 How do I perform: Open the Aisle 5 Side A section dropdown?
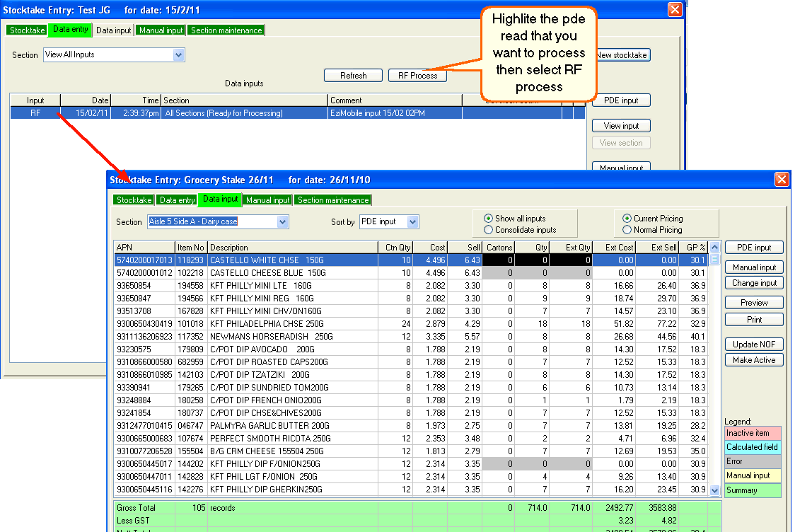(282, 221)
